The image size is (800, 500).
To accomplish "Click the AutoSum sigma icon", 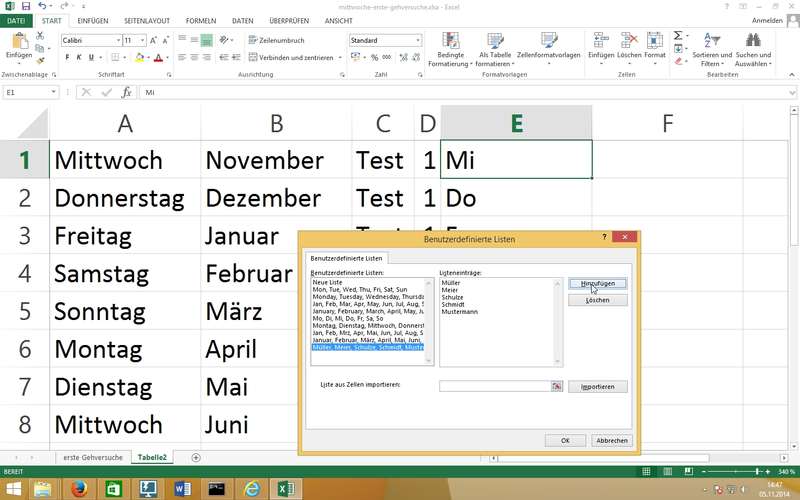I will pos(678,35).
